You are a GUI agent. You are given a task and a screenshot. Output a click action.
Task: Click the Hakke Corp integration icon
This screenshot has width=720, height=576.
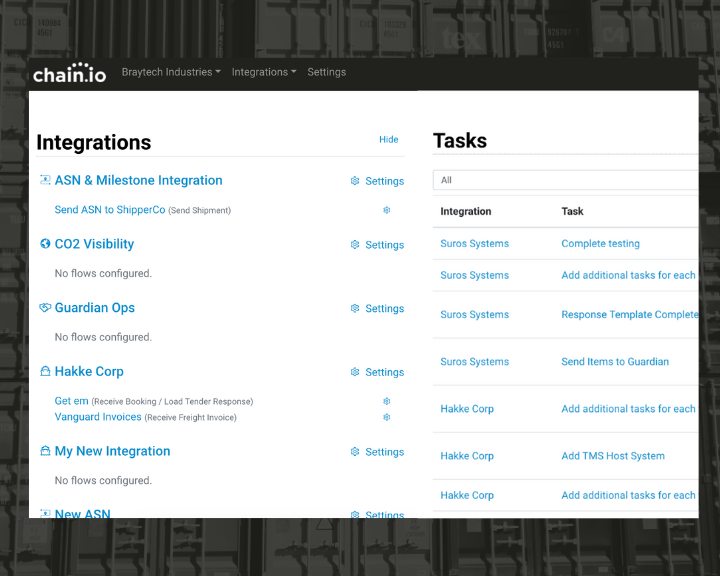click(x=45, y=371)
